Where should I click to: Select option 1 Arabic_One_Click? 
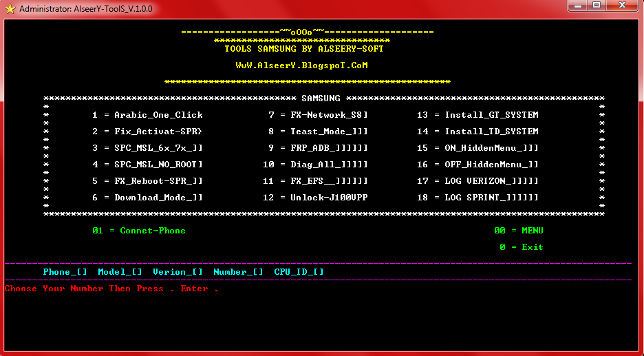click(x=147, y=115)
